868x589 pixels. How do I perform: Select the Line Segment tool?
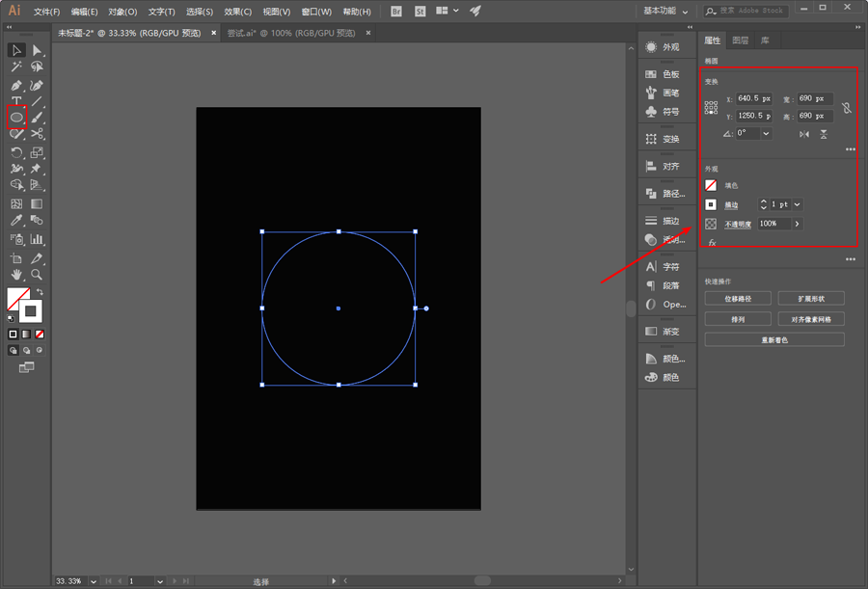(37, 101)
